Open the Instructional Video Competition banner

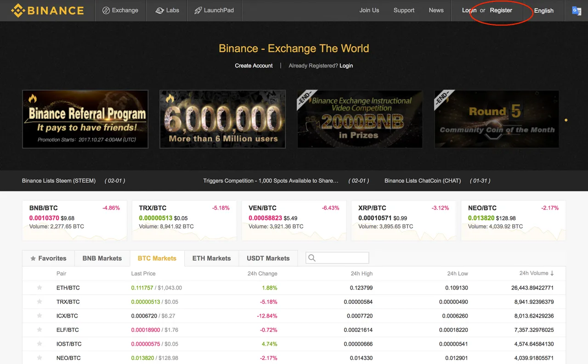coord(360,119)
